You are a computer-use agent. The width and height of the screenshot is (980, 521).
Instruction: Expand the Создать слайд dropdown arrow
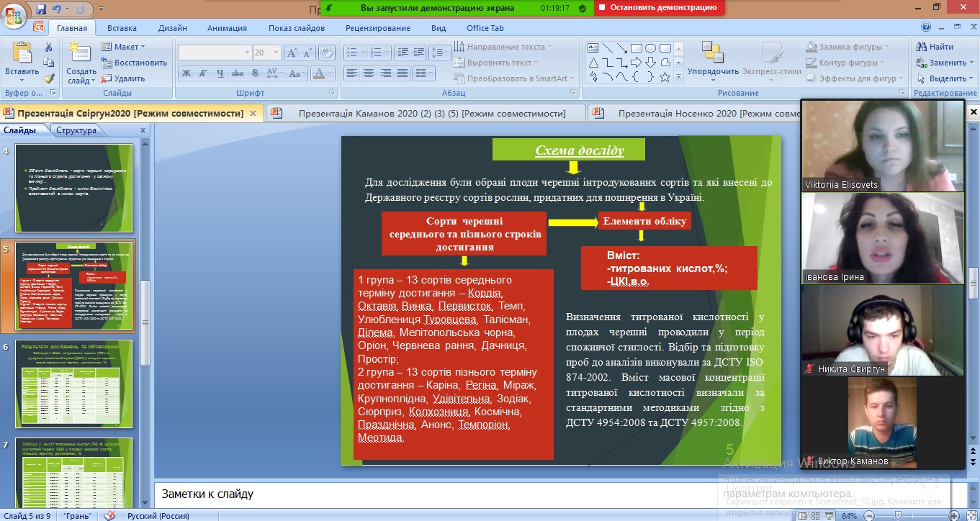click(x=93, y=81)
